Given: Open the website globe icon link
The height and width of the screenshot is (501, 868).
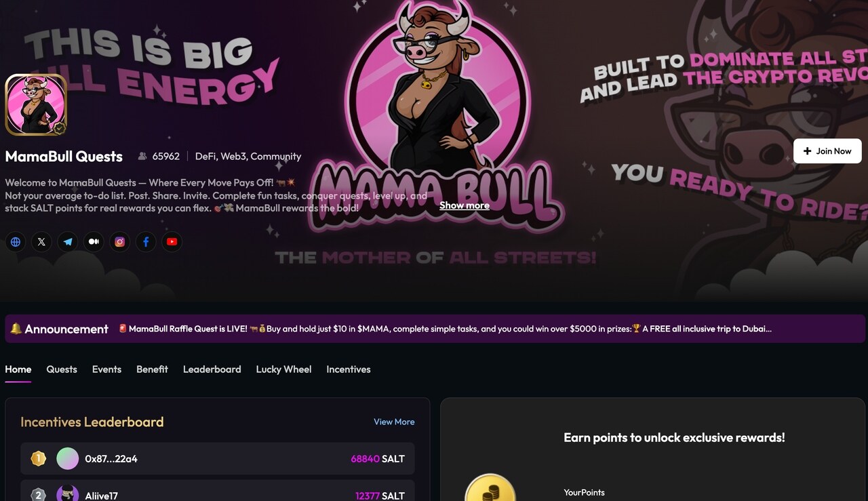Looking at the screenshot, I should (16, 241).
